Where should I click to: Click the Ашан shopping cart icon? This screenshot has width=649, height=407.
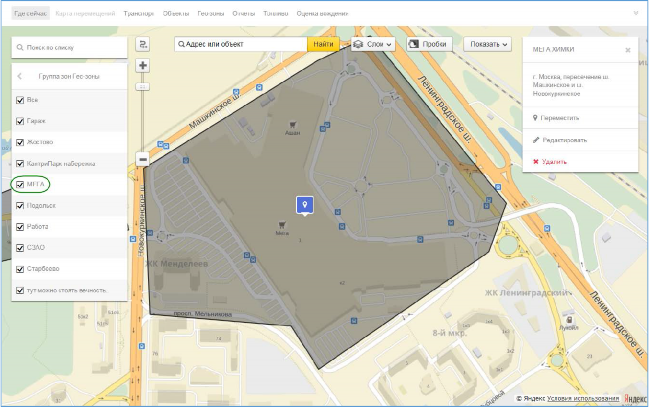click(x=293, y=125)
